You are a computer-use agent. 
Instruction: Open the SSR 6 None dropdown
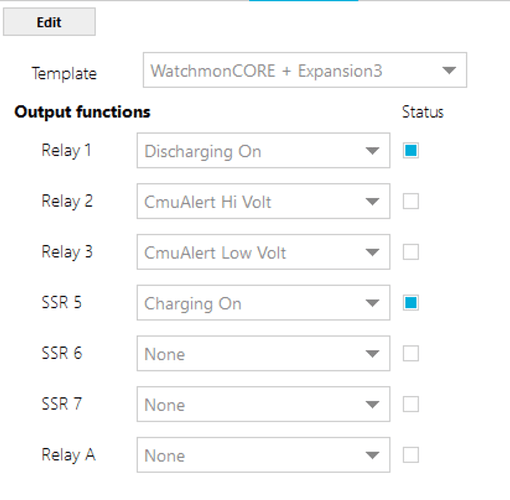coord(263,353)
